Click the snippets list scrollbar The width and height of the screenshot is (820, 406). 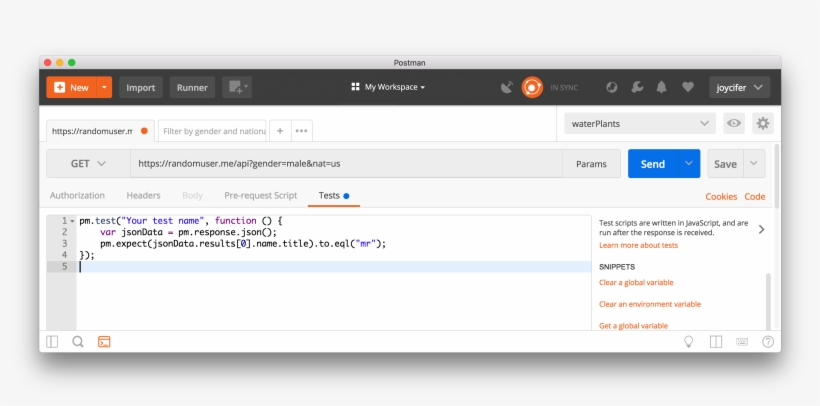768,301
